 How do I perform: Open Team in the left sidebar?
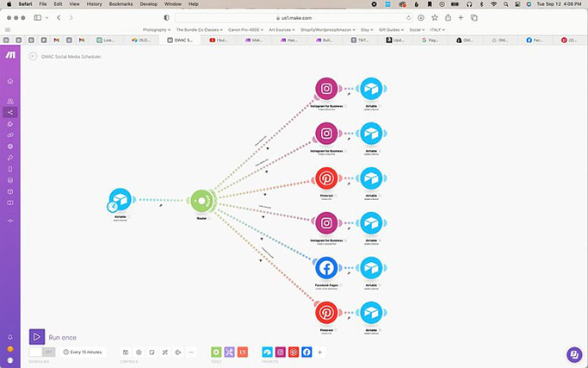coord(10,102)
